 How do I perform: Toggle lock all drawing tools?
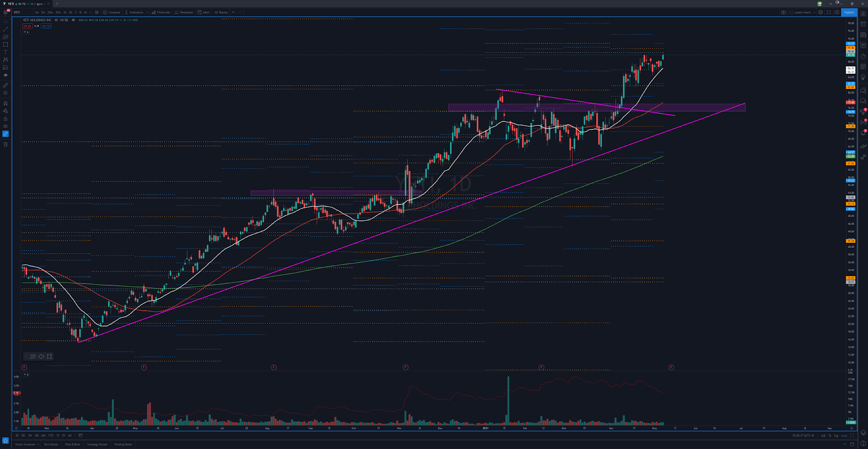(x=5, y=119)
